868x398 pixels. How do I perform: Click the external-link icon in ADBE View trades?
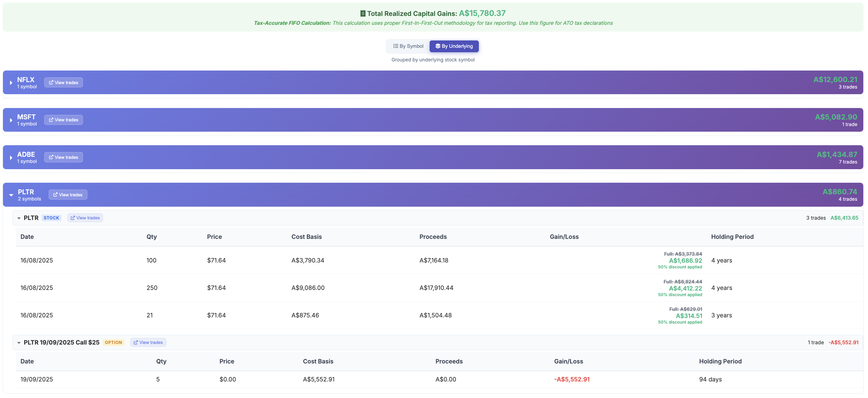pos(51,157)
